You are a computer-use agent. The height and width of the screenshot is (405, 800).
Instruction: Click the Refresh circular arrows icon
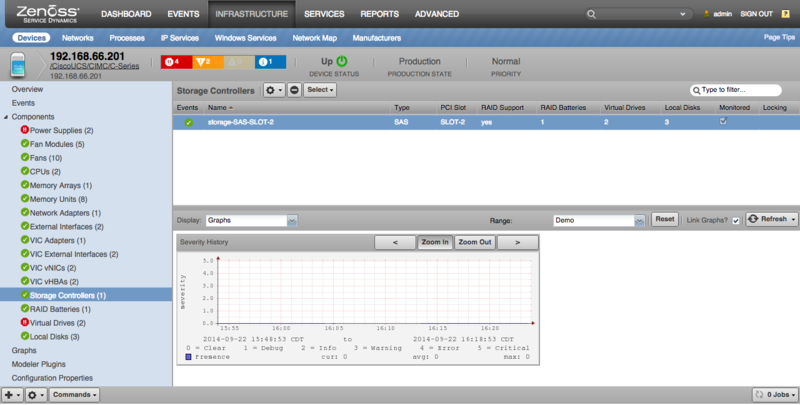(x=753, y=219)
